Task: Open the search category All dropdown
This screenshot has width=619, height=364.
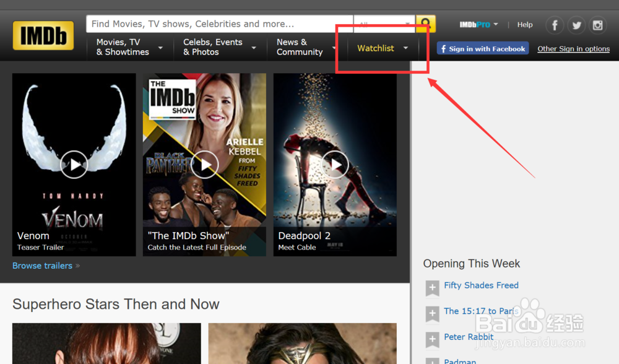Action: (384, 24)
